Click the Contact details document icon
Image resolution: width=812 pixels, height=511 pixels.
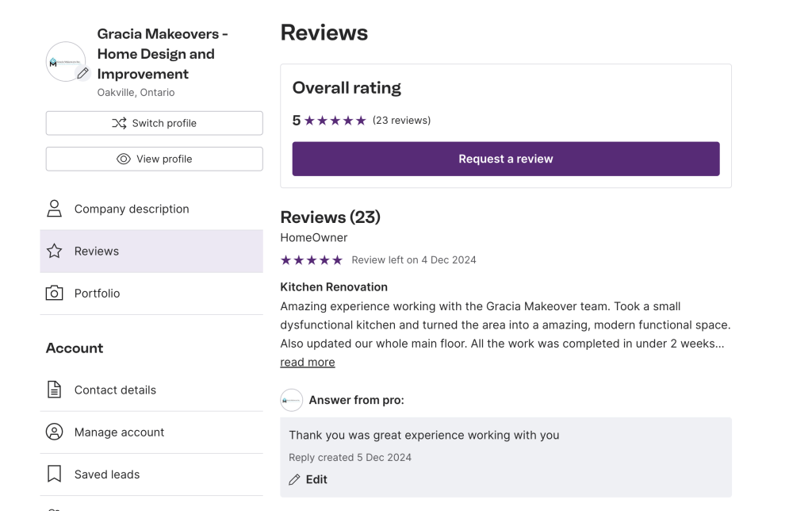[x=54, y=390]
